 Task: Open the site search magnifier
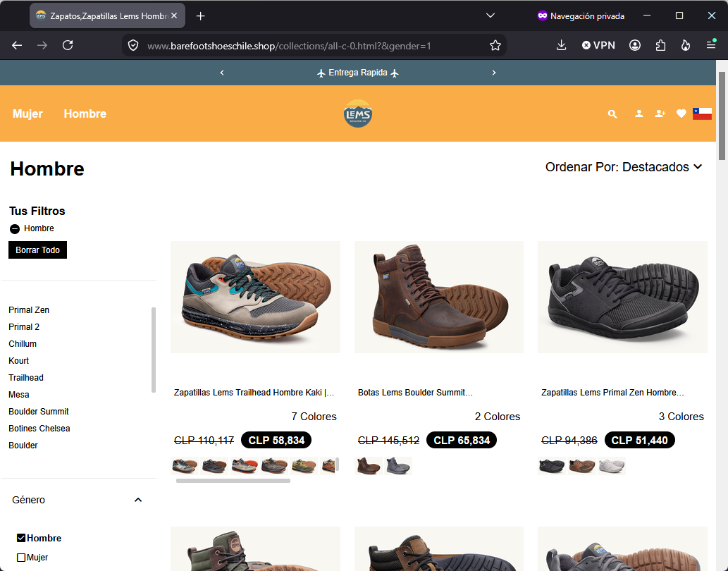612,113
